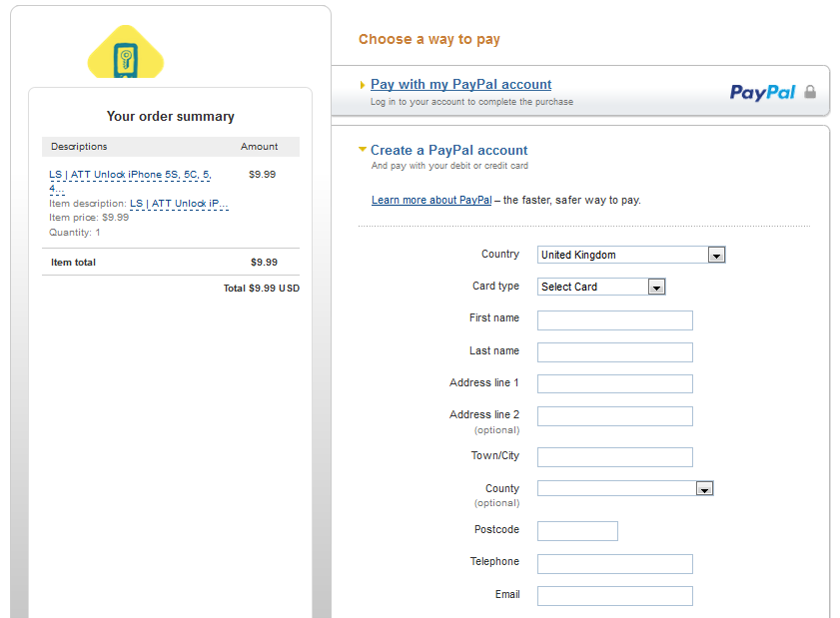Image resolution: width=840 pixels, height=618 pixels.
Task: Click the LS | ATT Unlock iPhone item name
Action: point(130,175)
